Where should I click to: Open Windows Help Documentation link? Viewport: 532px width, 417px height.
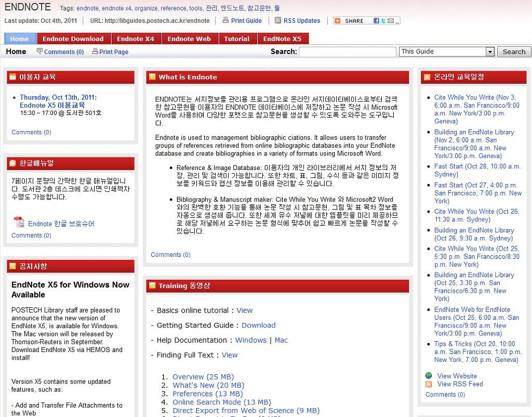[251, 340]
